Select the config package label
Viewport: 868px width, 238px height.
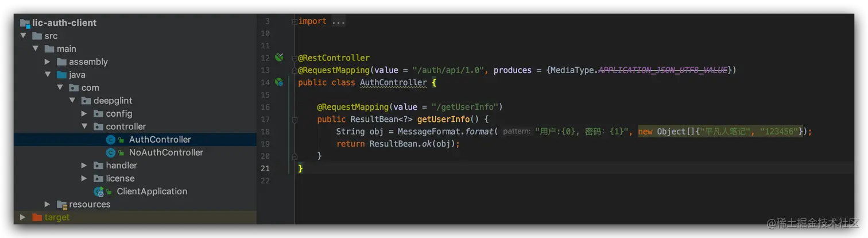(119, 113)
